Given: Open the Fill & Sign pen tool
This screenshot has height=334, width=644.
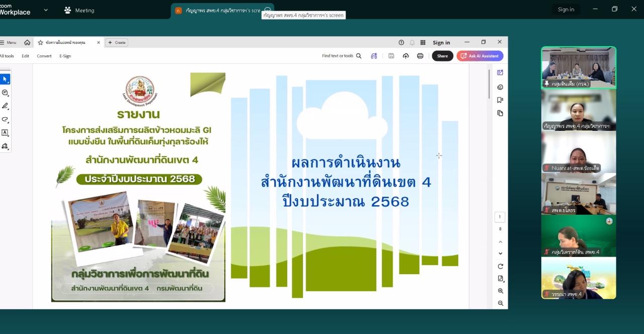Looking at the screenshot, I should coord(6,146).
